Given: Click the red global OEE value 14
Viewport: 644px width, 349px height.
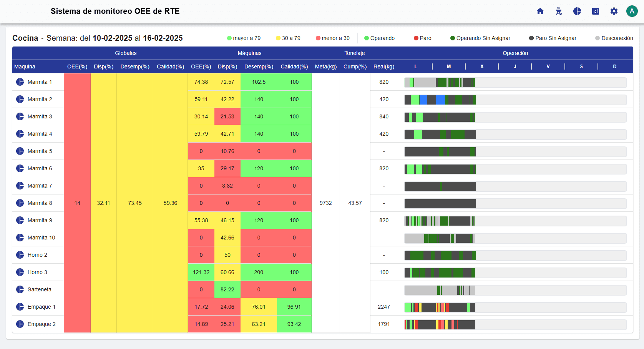Looking at the screenshot, I should (x=77, y=203).
